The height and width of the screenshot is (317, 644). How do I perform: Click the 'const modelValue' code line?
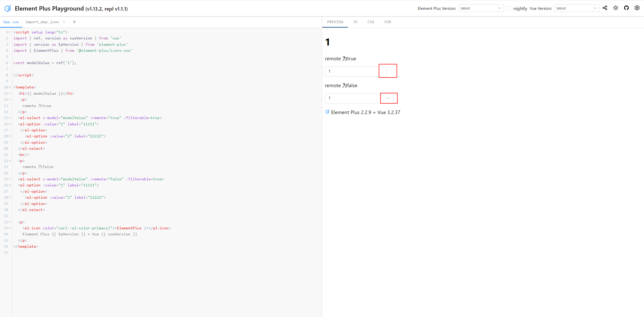(45, 63)
